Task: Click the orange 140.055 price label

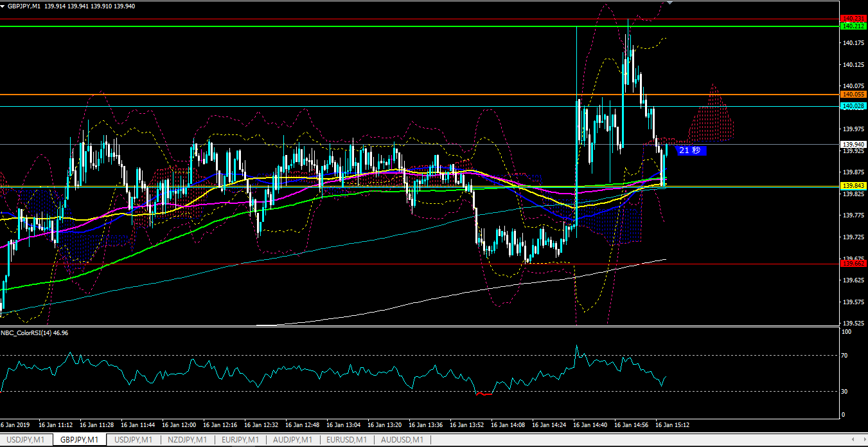Action: 854,94
